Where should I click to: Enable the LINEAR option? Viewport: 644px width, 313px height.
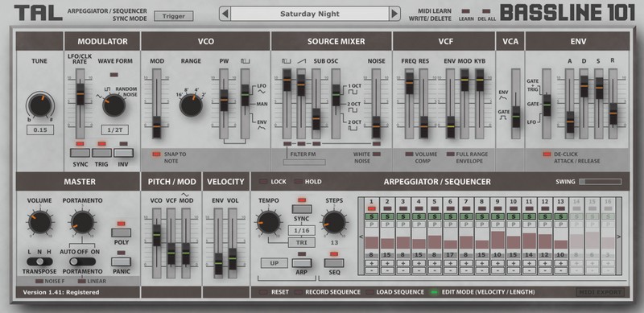pos(82,282)
